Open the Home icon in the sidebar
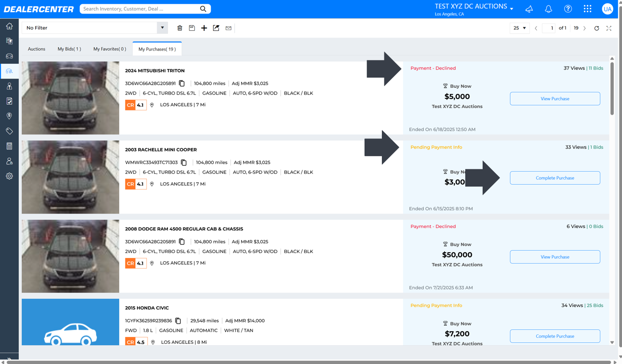The image size is (622, 364). point(9,26)
